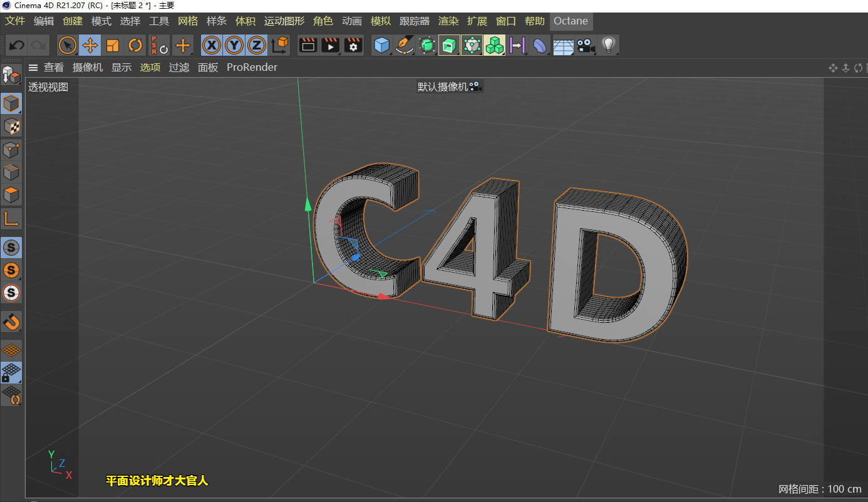Click the PSR reset icon
This screenshot has width=868, height=502.
[x=159, y=45]
